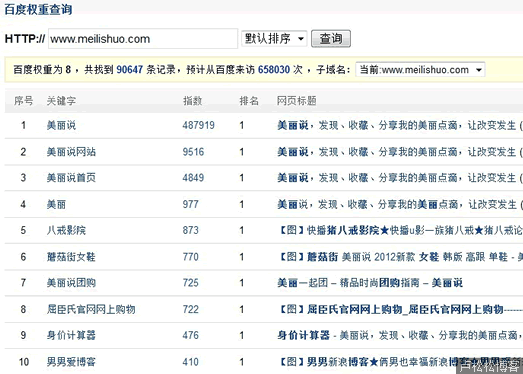Viewport: 523px width, 374px height.
Task: Open the 快播猪八戒影院 page title link
Action: pos(400,230)
